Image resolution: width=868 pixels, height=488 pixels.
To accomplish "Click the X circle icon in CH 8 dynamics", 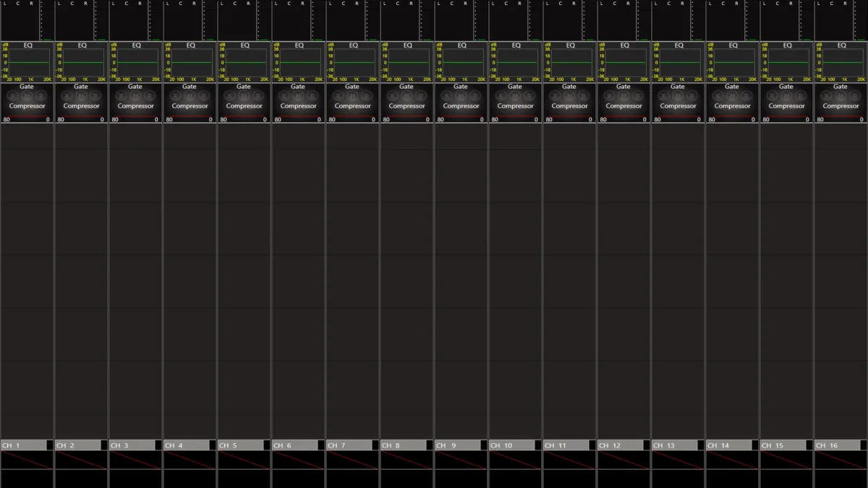I will pos(393,96).
